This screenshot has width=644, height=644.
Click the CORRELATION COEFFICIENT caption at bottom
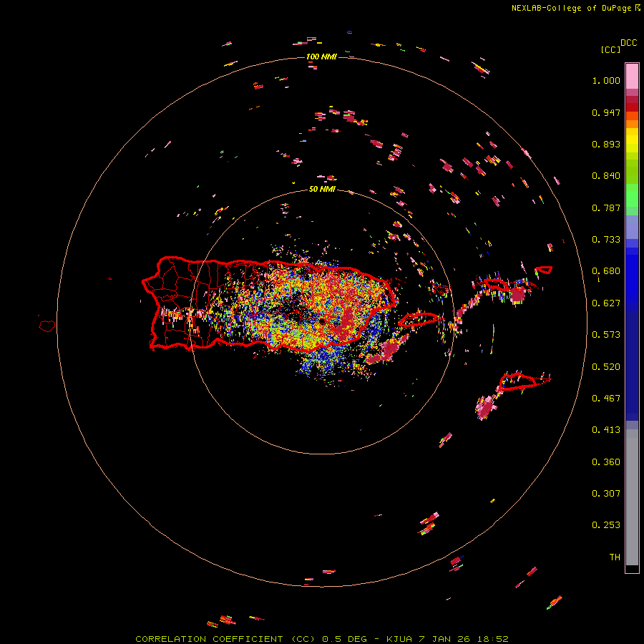(x=322, y=639)
